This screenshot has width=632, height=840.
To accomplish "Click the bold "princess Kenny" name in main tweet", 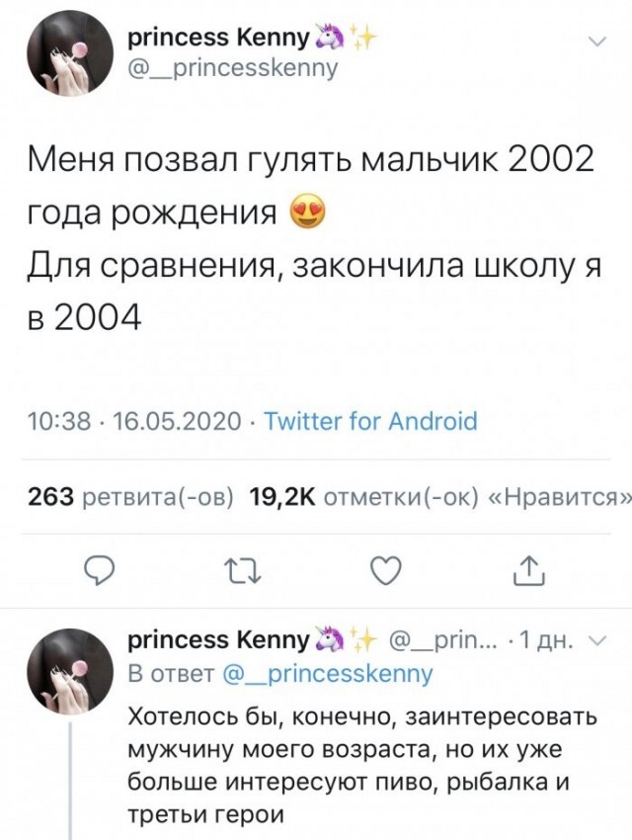I will pyautogui.click(x=218, y=41).
